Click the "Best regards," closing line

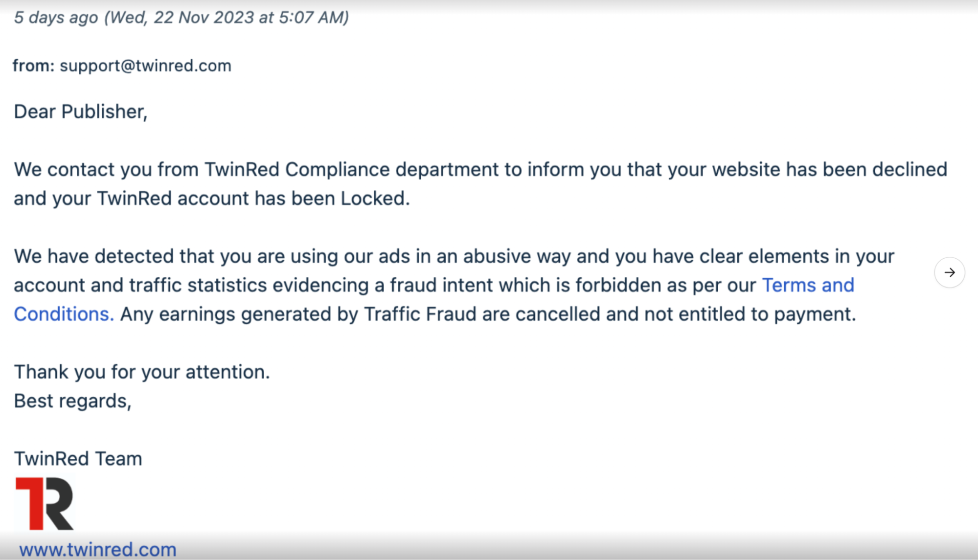[x=72, y=401]
